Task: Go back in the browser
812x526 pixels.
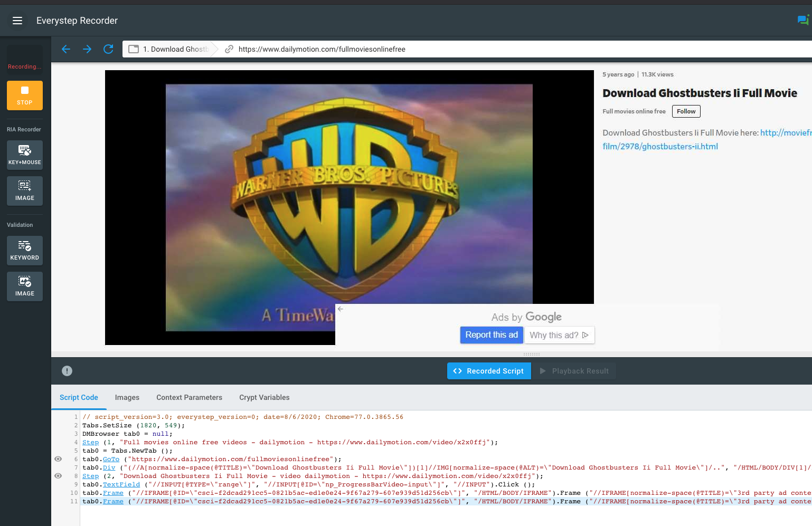Action: pyautogui.click(x=66, y=49)
